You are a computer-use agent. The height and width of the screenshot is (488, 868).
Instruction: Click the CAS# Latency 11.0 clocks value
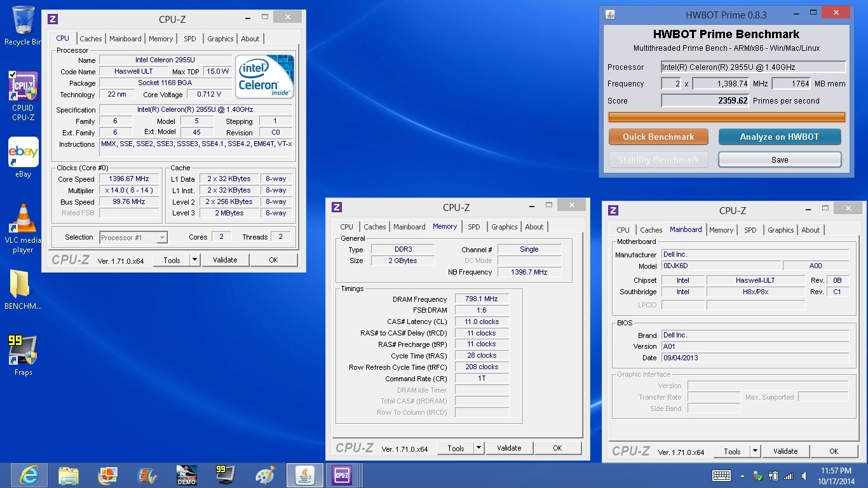(x=482, y=322)
